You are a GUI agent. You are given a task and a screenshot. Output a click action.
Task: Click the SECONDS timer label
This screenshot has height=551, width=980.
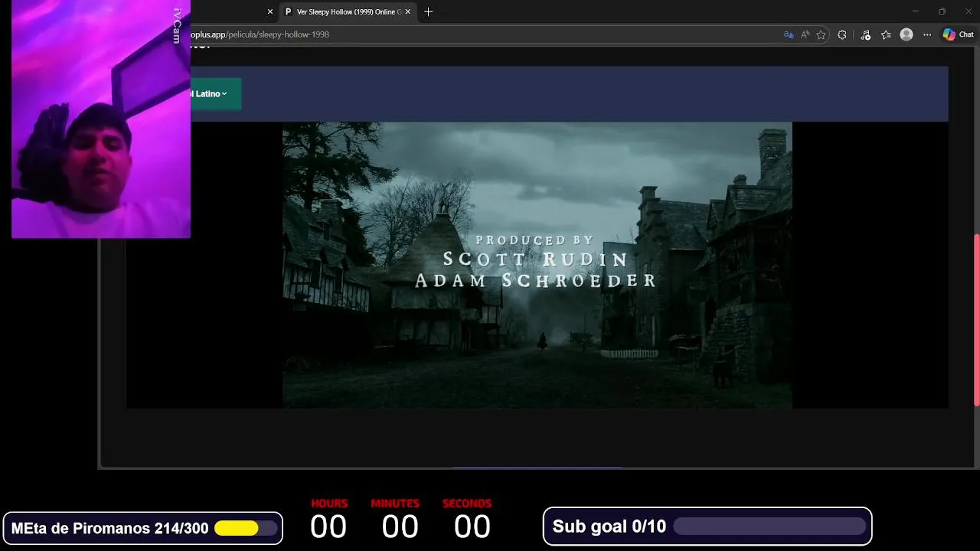(467, 504)
